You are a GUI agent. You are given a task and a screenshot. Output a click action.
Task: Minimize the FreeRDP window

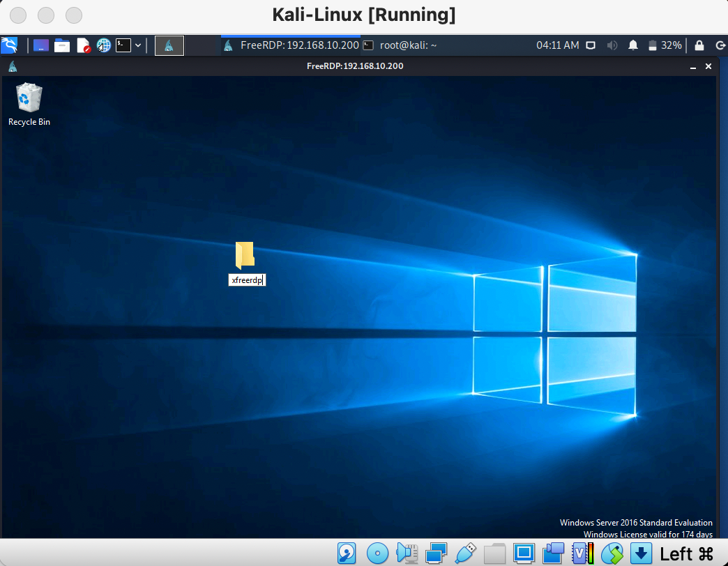tap(692, 66)
